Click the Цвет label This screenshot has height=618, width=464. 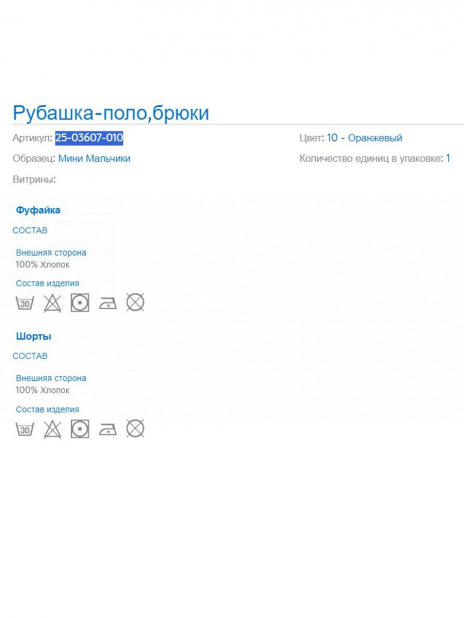click(x=312, y=138)
